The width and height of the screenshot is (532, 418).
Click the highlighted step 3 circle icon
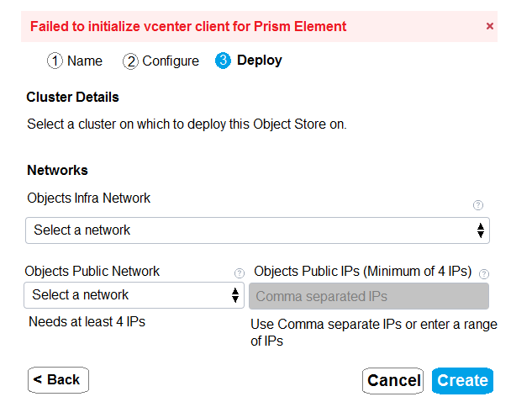click(x=223, y=61)
